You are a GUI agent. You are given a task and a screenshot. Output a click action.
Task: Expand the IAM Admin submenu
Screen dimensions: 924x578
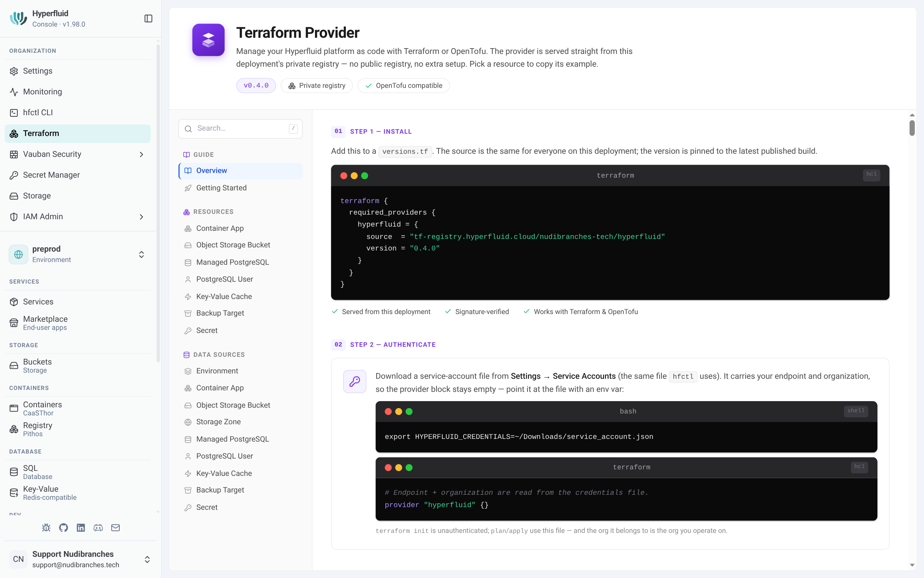click(141, 217)
